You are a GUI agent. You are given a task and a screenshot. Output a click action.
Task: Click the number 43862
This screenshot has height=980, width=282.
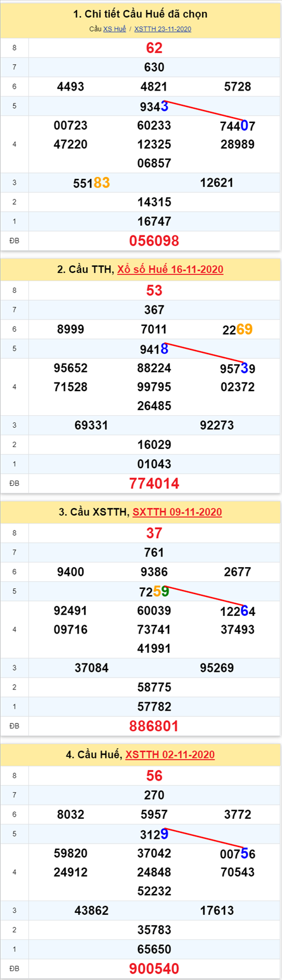tap(91, 911)
